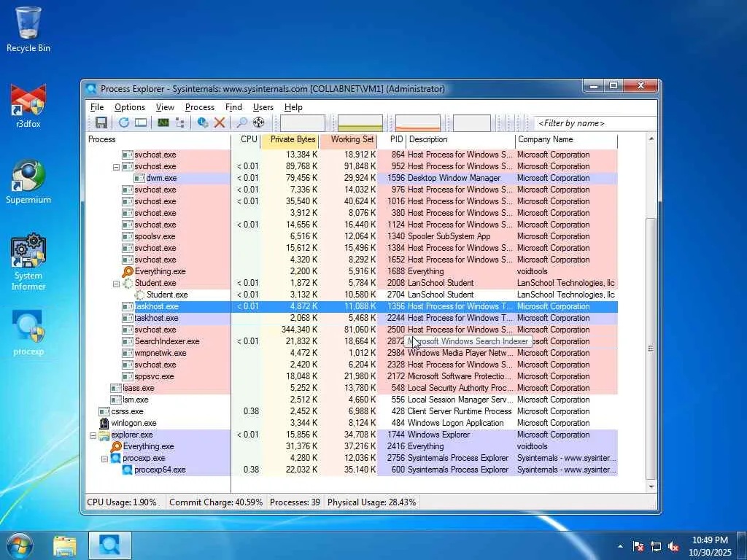
Task: Sort by Working Set column header
Action: click(348, 139)
